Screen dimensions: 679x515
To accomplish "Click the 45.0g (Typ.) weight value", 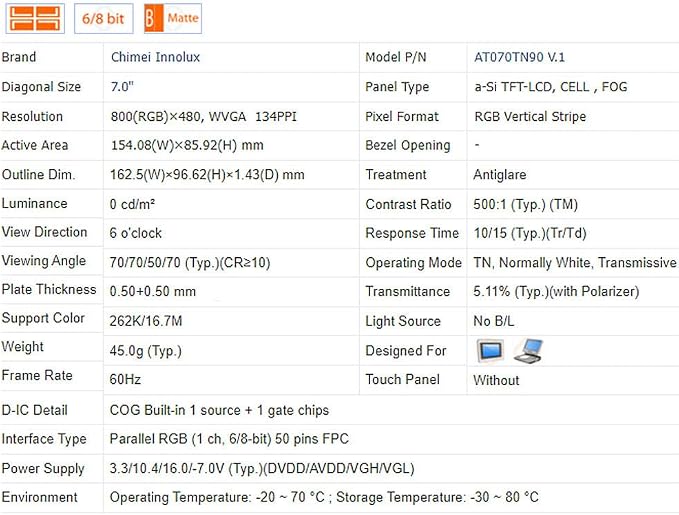I will click(146, 350).
